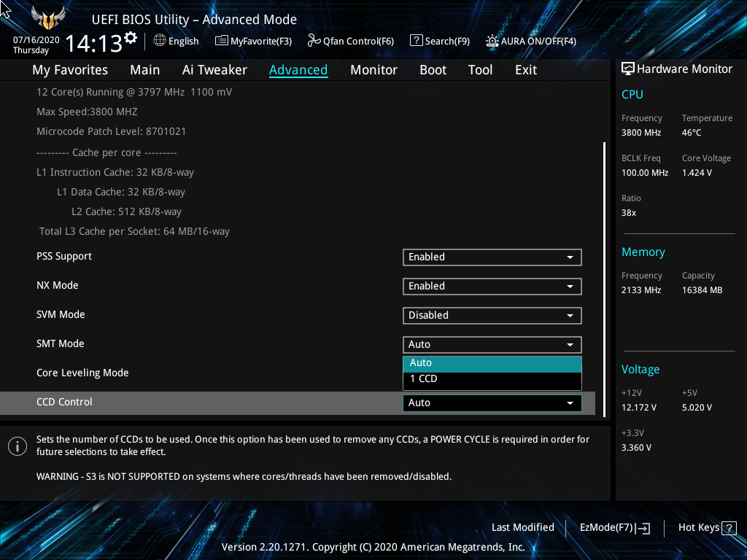Open the NX Mode dropdown
This screenshot has height=560, width=747.
(492, 286)
